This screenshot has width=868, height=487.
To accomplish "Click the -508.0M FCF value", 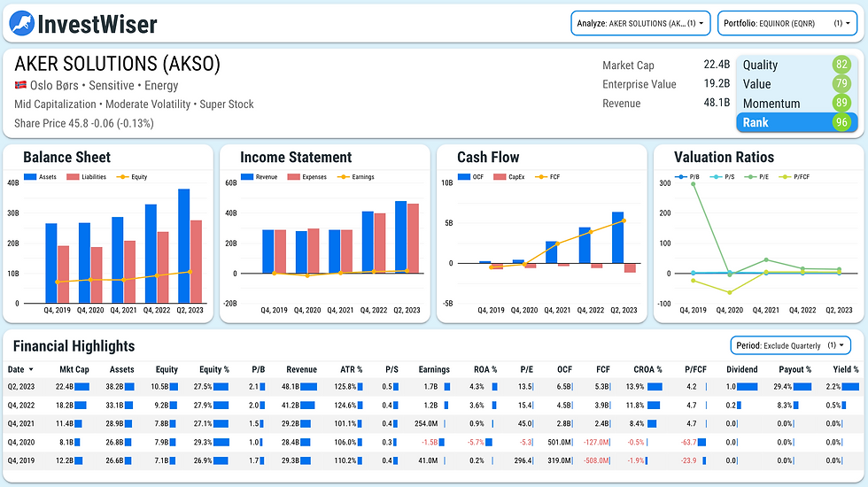I will [597, 460].
